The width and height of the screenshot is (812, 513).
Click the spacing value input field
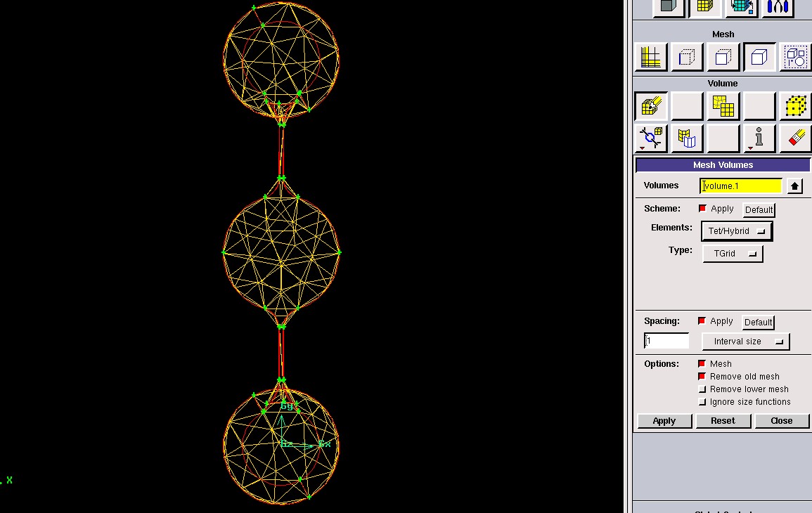[x=666, y=341]
